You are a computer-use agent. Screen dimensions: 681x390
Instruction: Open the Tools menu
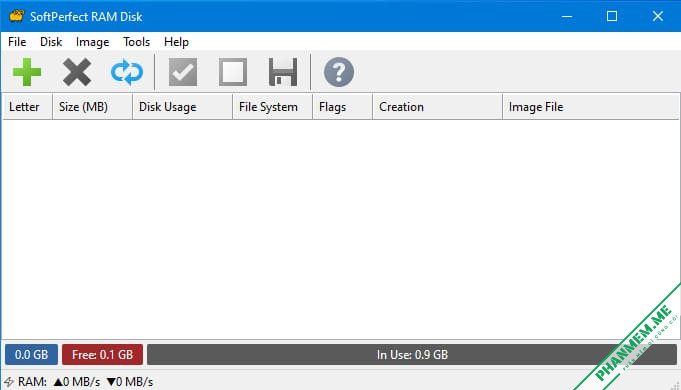[x=136, y=42]
